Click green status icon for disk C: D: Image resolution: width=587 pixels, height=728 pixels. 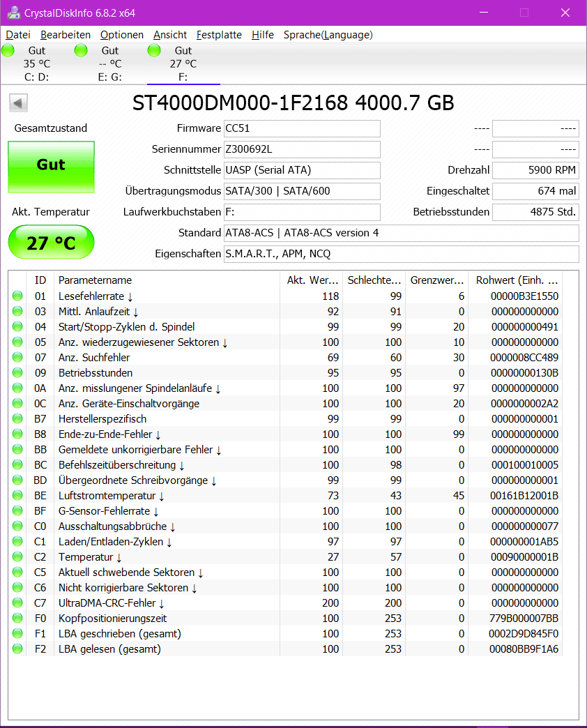[x=8, y=50]
